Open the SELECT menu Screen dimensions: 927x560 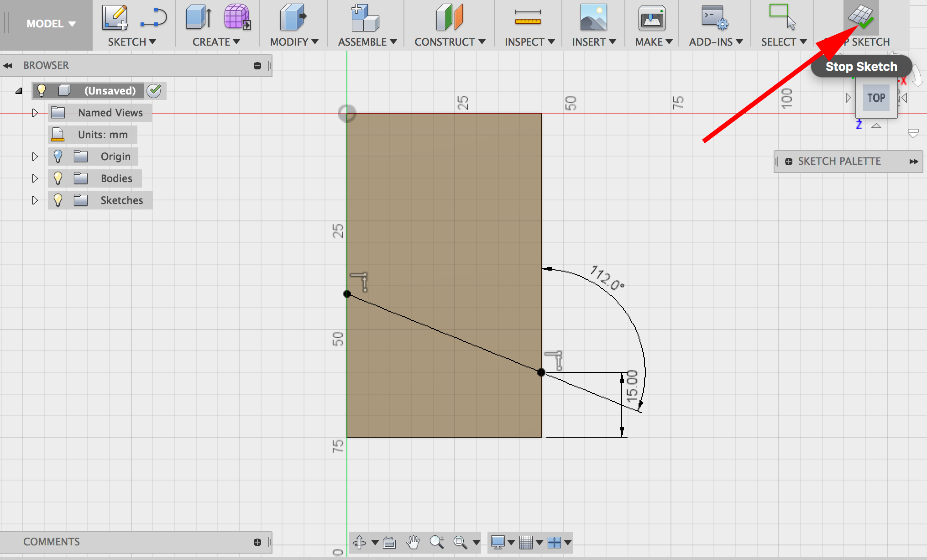[784, 42]
